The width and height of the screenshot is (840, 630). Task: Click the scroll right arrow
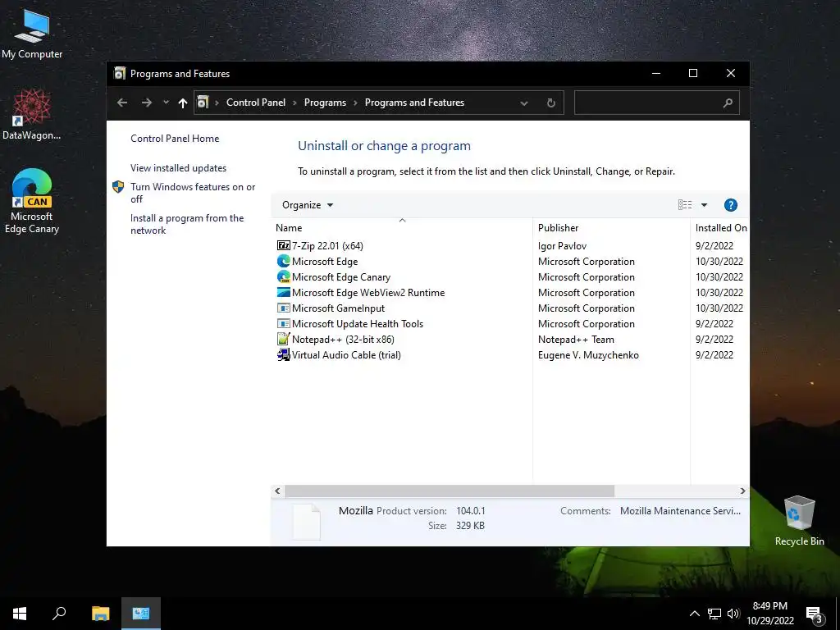(x=742, y=491)
